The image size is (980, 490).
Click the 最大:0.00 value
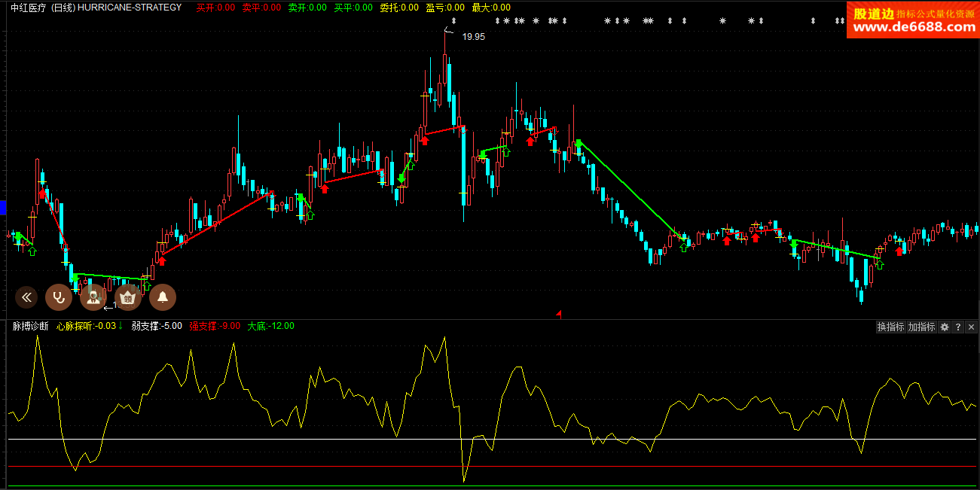click(x=491, y=8)
